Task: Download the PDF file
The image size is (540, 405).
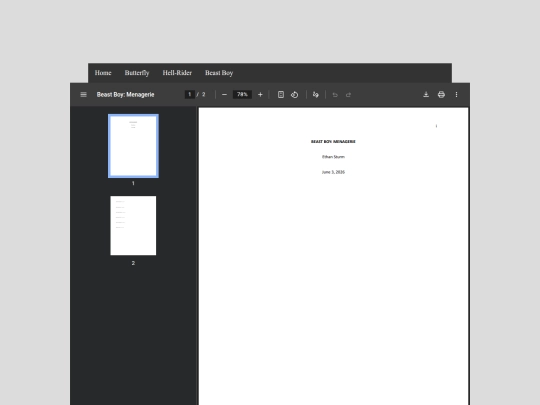Action: click(x=426, y=94)
